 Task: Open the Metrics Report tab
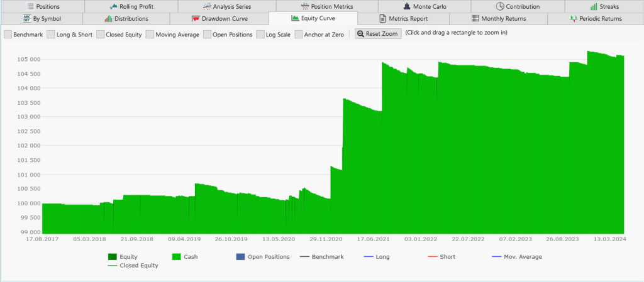click(403, 18)
